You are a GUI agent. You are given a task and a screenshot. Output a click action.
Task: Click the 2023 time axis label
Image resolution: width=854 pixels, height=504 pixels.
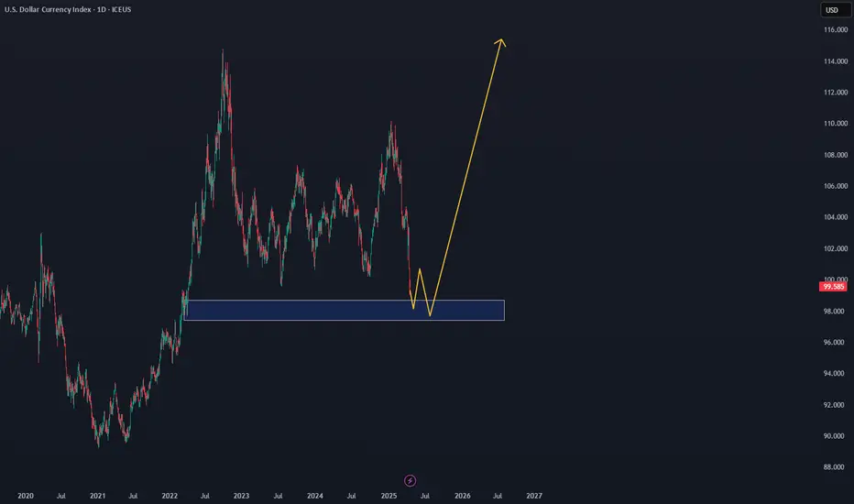pos(241,496)
